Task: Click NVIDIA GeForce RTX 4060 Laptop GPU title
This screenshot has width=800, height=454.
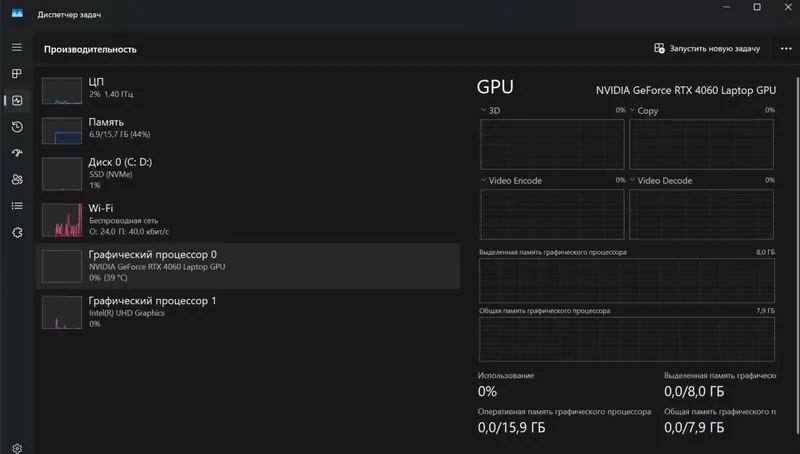Action: pyautogui.click(x=686, y=90)
